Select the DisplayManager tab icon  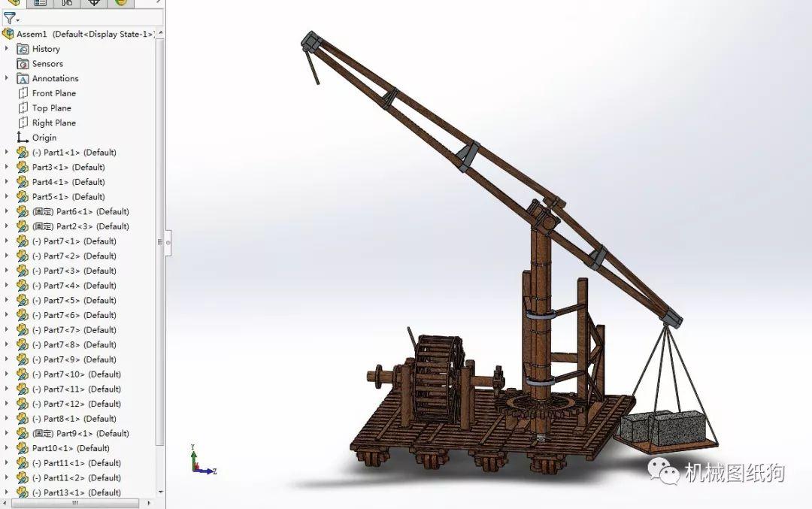pos(120,4)
